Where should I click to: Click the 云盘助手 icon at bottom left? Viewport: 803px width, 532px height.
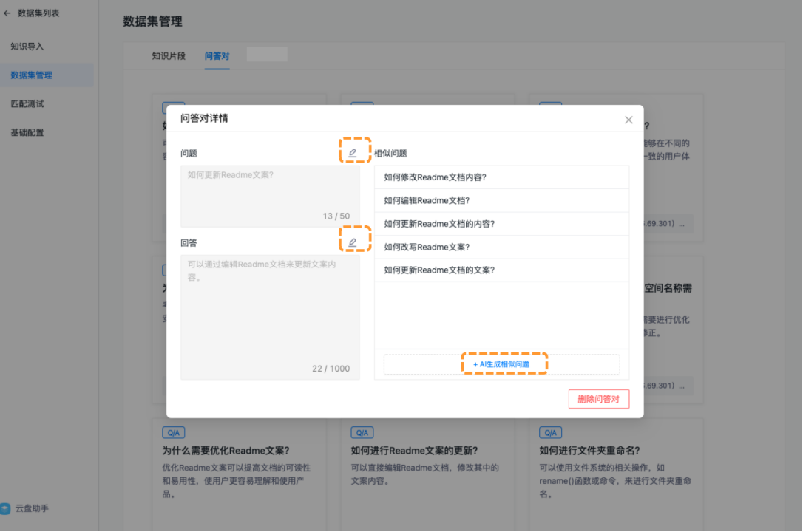coord(6,508)
